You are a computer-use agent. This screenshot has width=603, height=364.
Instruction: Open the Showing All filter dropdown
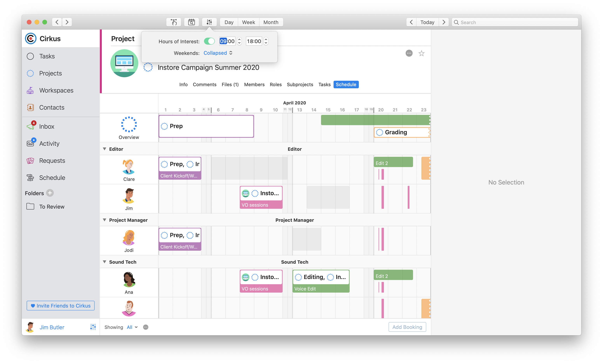(132, 327)
